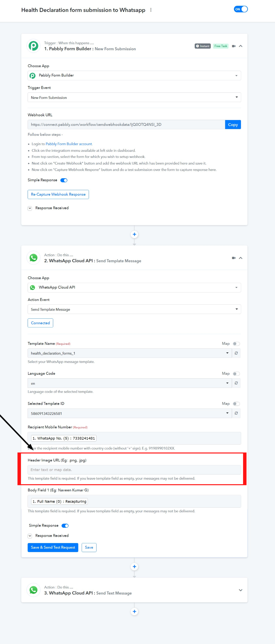Viewport: 275px width, 644px height.
Task: Open video tutorial icon on step 2
Action: tap(234, 258)
